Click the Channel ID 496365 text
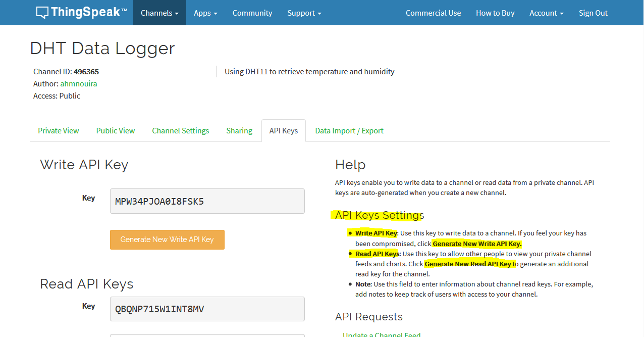644x337 pixels. pos(66,72)
